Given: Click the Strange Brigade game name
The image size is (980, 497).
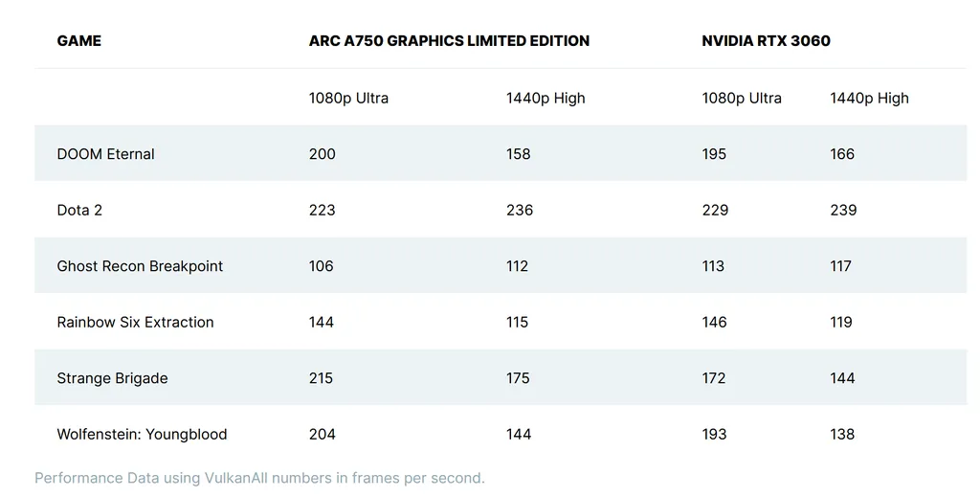Looking at the screenshot, I should click(x=112, y=378).
